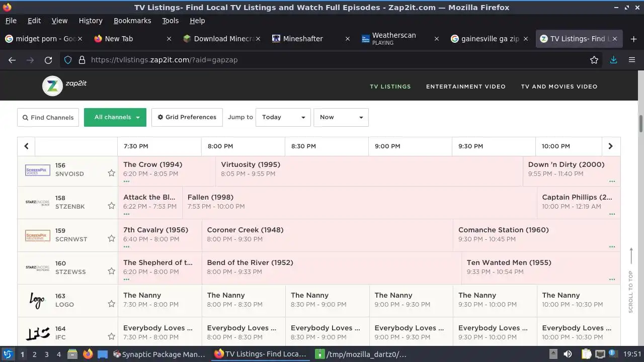Click the ScreenPix Voices channel logo
Image resolution: width=644 pixels, height=362 pixels.
click(x=38, y=170)
